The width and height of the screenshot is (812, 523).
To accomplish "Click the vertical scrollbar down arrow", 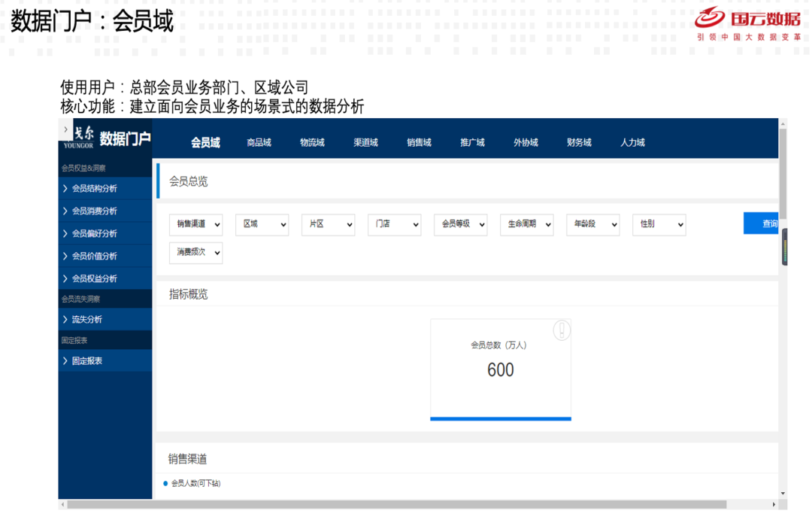I will (783, 494).
